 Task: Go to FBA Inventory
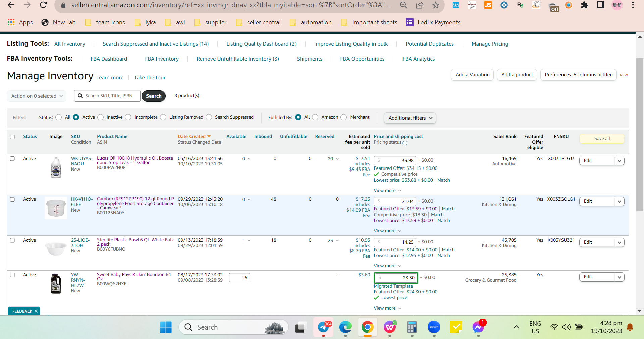coord(162,59)
